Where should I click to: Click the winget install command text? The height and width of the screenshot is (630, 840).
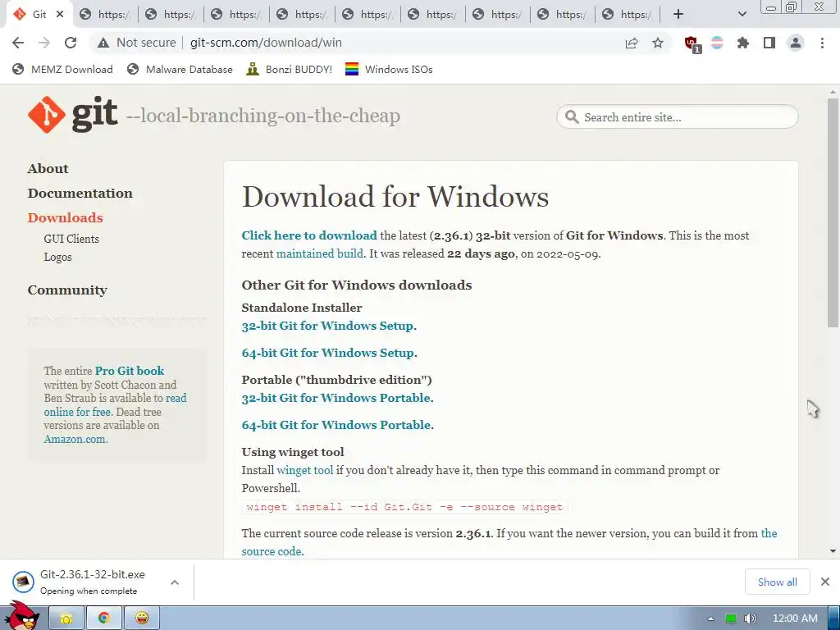tap(404, 507)
